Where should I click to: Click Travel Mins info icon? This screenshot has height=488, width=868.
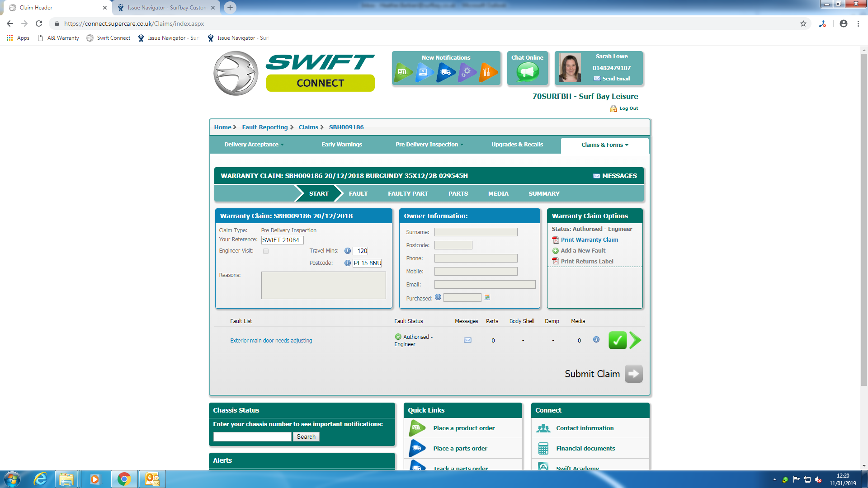(x=347, y=251)
